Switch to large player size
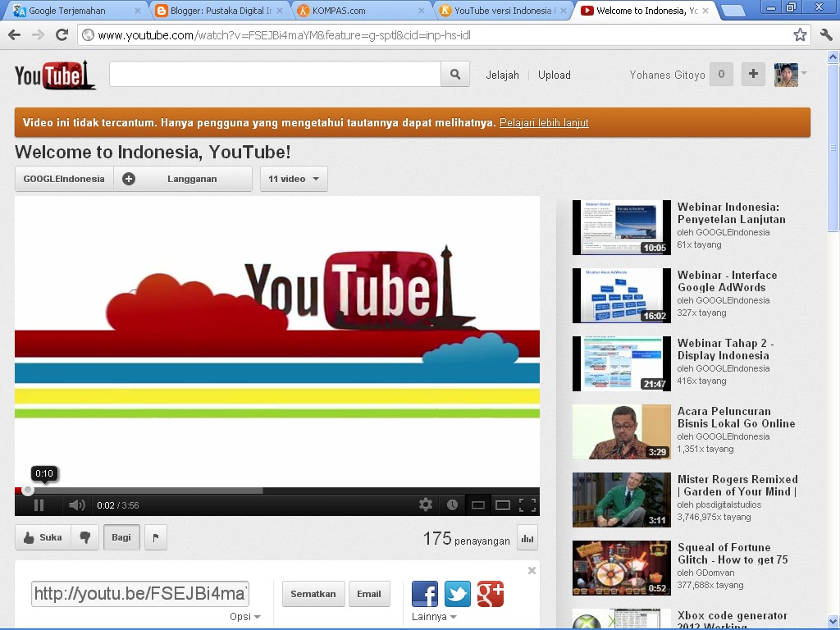The image size is (840, 630). tap(503, 505)
